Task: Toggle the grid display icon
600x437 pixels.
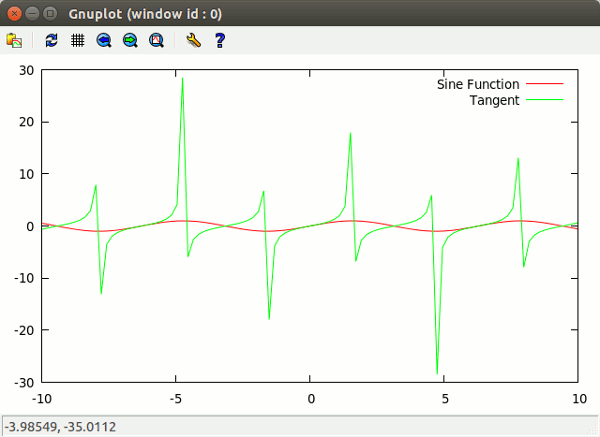Action: pyautogui.click(x=77, y=41)
